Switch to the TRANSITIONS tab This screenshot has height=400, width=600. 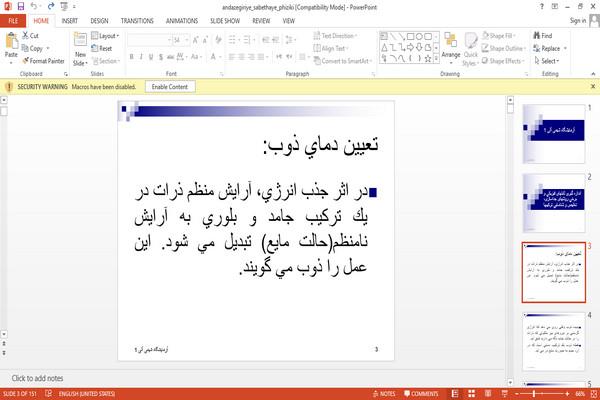(x=137, y=21)
